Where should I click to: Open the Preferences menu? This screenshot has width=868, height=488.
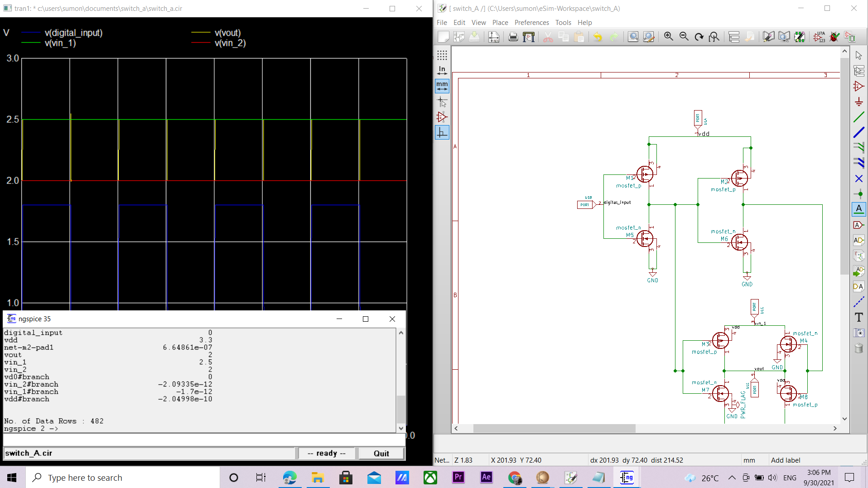click(531, 22)
